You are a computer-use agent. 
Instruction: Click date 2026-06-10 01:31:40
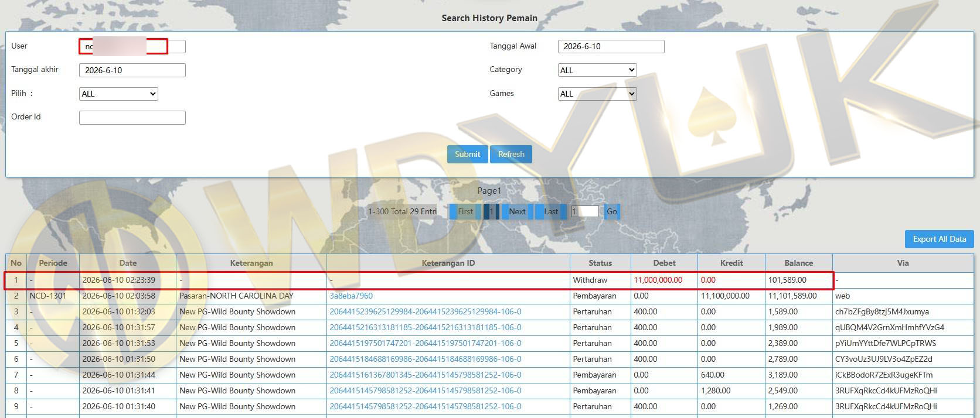point(119,406)
